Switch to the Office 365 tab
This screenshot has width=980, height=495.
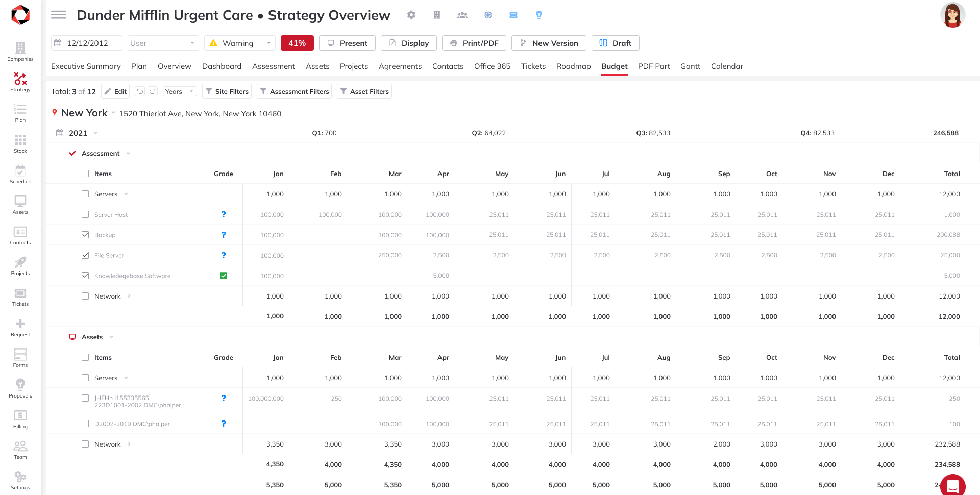click(492, 66)
